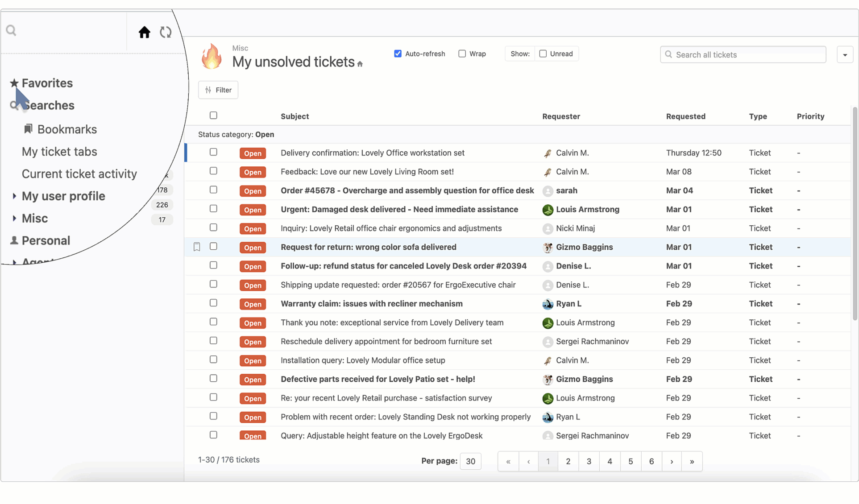This screenshot has height=504, width=859.
Task: Go to page 3 of tickets
Action: (x=589, y=461)
